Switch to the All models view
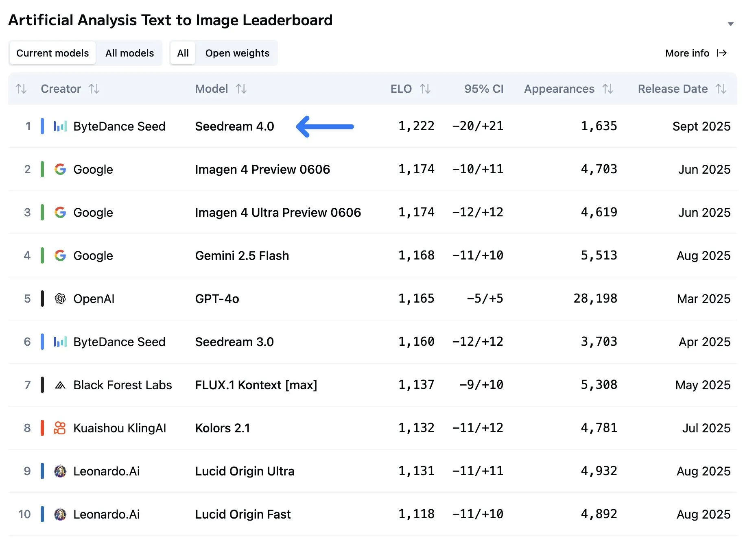This screenshot has height=545, width=756. click(129, 53)
